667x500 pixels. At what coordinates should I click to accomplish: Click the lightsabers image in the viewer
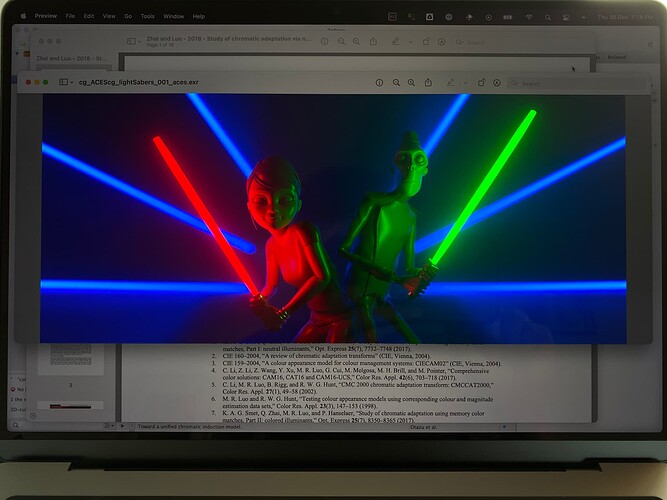point(333,218)
